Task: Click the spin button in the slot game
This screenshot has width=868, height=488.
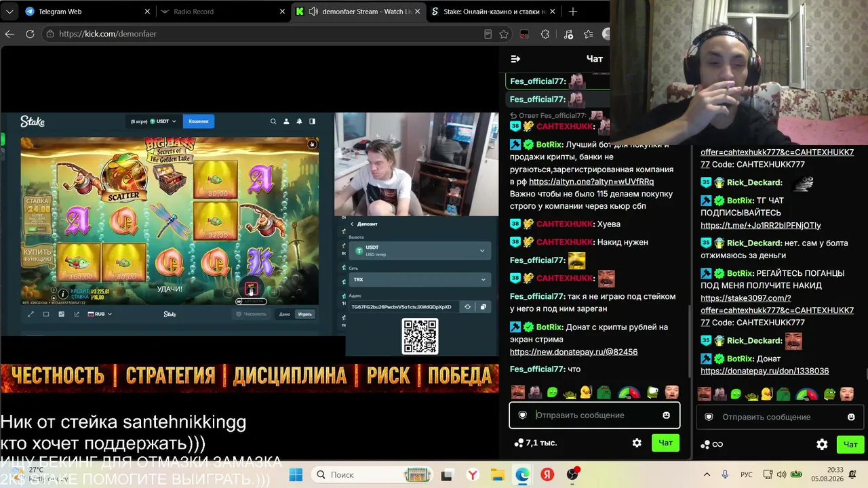Action: click(x=251, y=289)
